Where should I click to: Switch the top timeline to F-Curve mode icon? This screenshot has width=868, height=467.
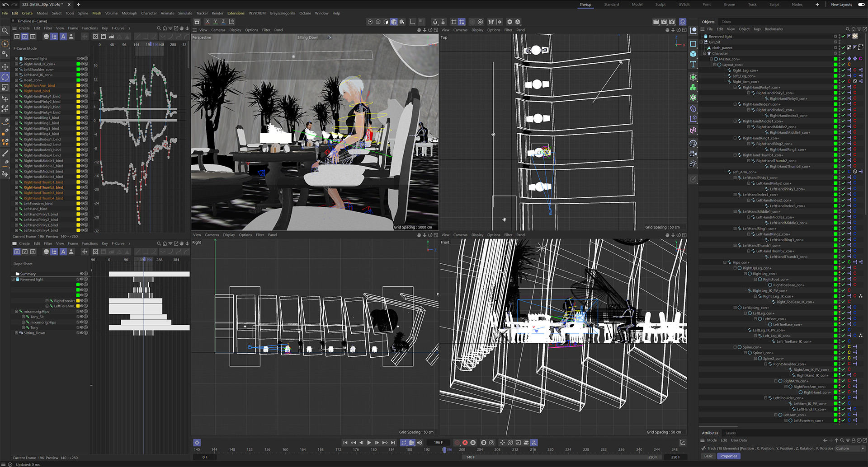point(25,37)
